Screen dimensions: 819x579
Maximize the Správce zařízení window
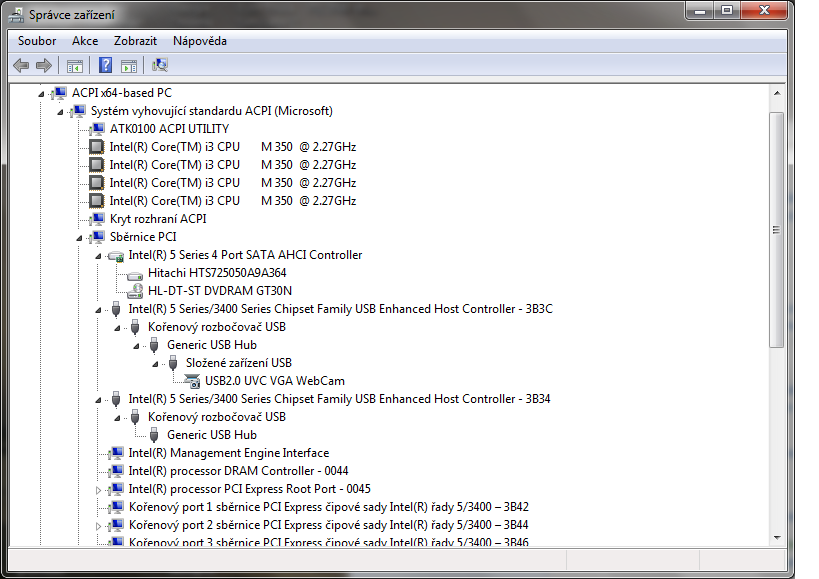[727, 10]
